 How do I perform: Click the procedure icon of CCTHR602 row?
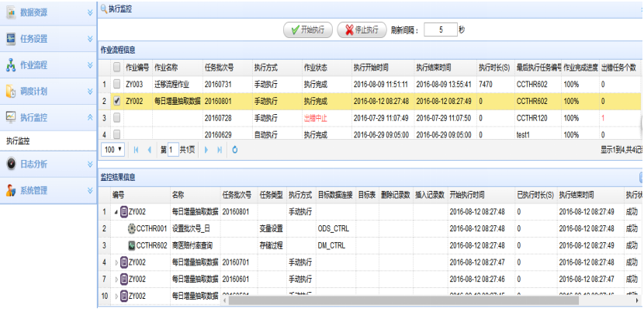131,245
